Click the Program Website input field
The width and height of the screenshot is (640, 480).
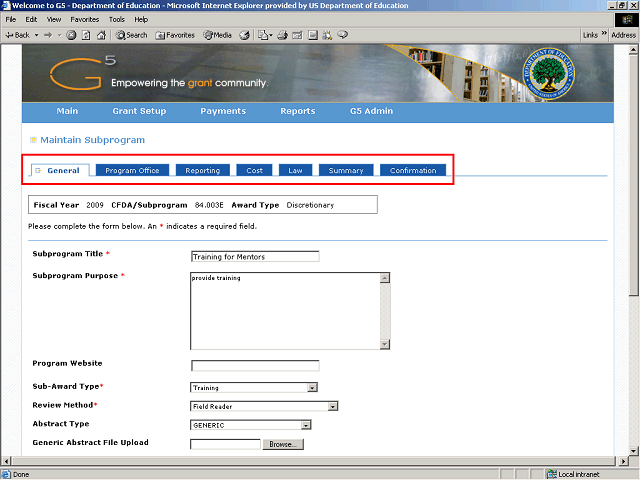pos(255,365)
